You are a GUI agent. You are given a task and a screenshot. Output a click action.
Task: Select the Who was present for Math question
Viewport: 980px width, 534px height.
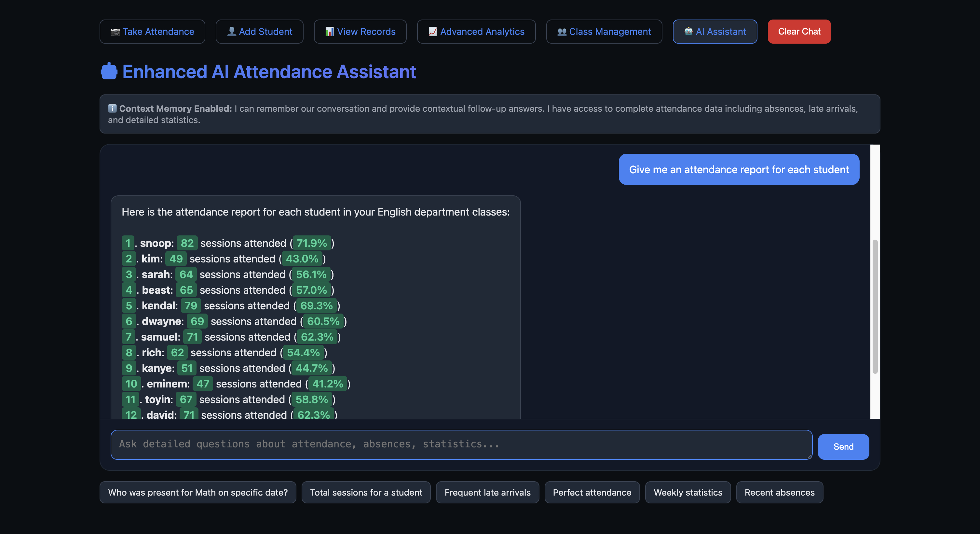pos(198,492)
